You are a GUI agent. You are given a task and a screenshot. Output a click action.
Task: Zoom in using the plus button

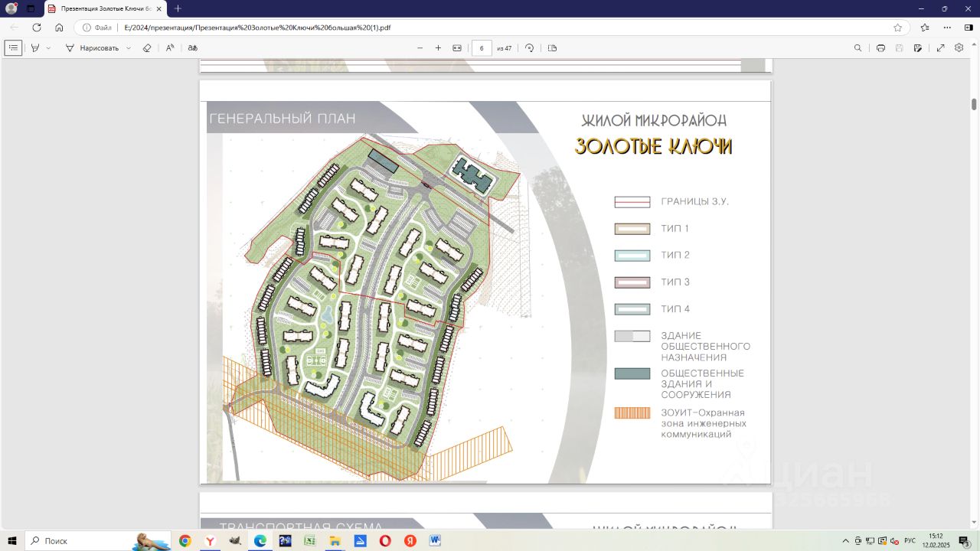tap(438, 47)
